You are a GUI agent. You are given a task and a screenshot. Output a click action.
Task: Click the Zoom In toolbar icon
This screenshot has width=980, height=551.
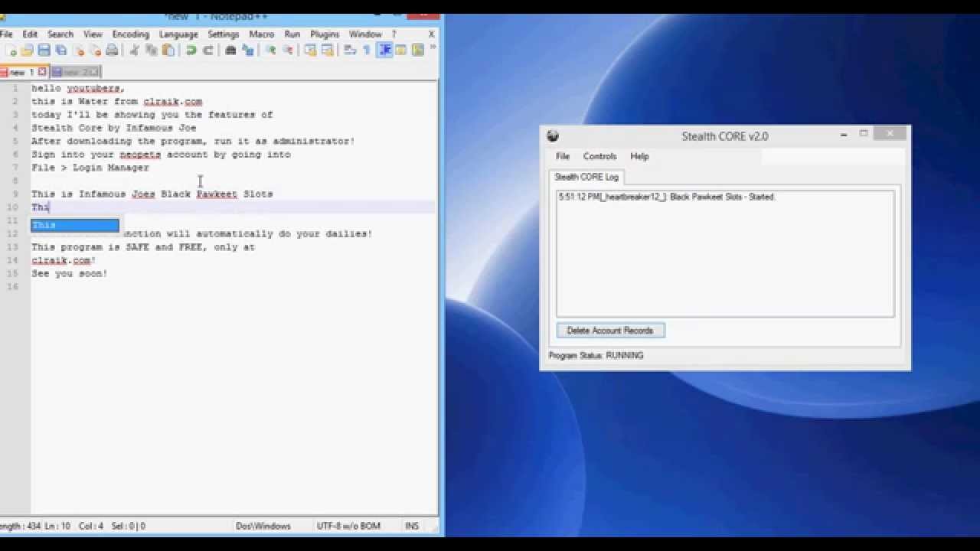[270, 51]
